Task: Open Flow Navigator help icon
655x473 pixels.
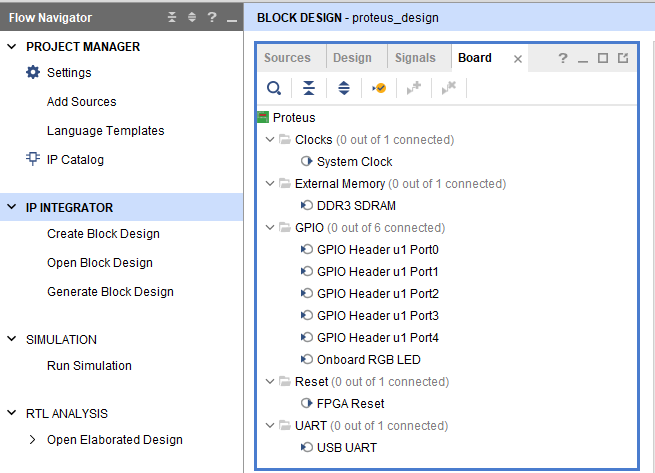Action: 211,18
